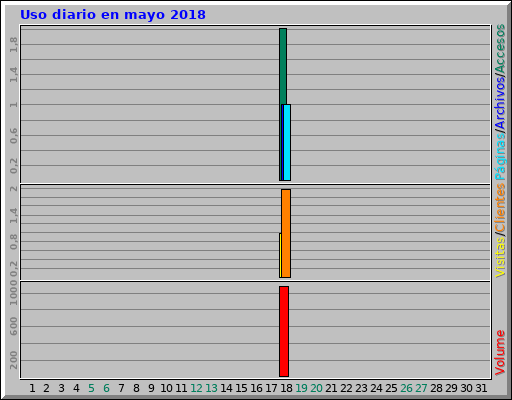Click green weekend day label 6
Image resolution: width=512 pixels, height=400 pixels.
(x=106, y=388)
